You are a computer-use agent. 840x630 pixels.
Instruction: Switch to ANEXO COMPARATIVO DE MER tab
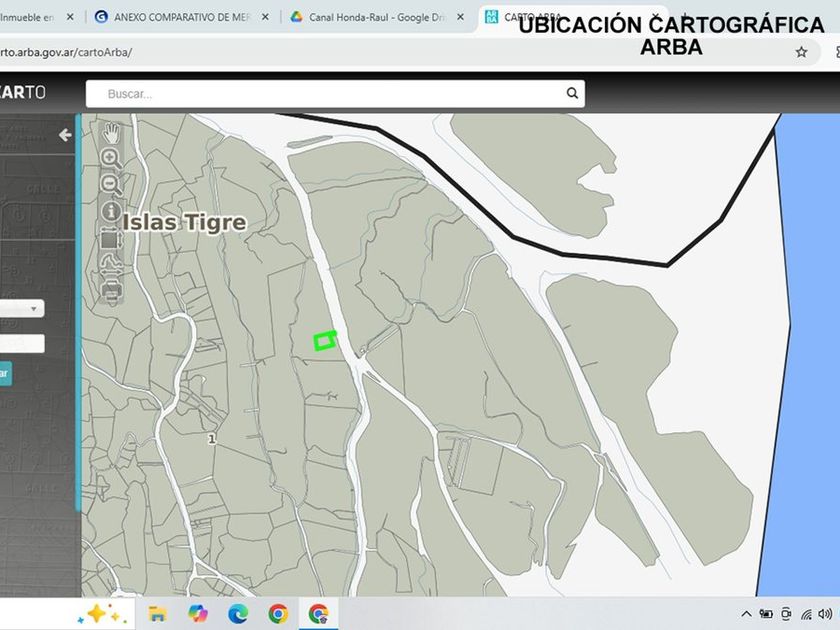point(180,17)
